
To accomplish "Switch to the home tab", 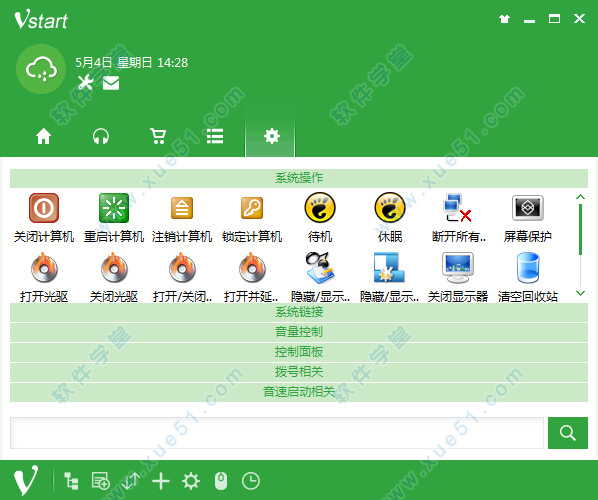I will [x=43, y=136].
